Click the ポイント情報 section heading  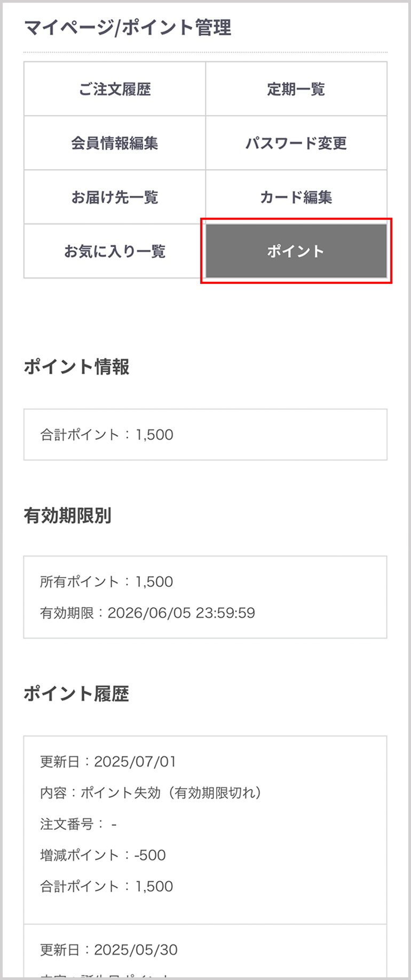click(76, 367)
